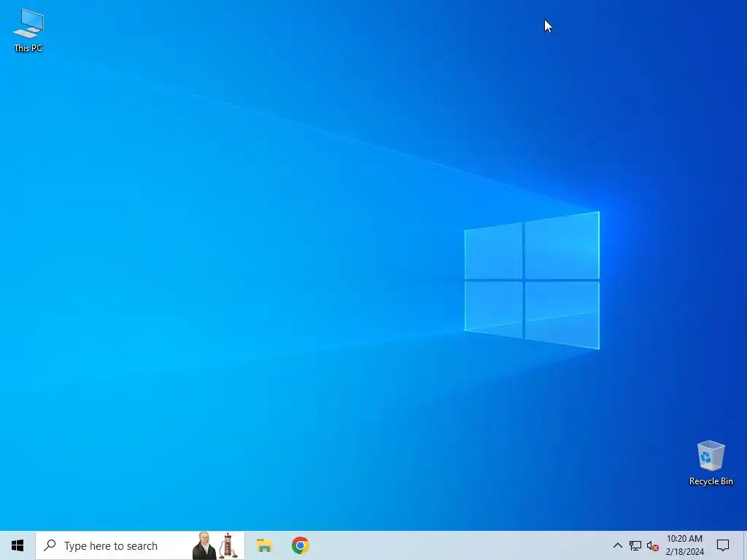Open the Action Center notifications icon
This screenshot has height=560, width=747.
click(x=723, y=545)
